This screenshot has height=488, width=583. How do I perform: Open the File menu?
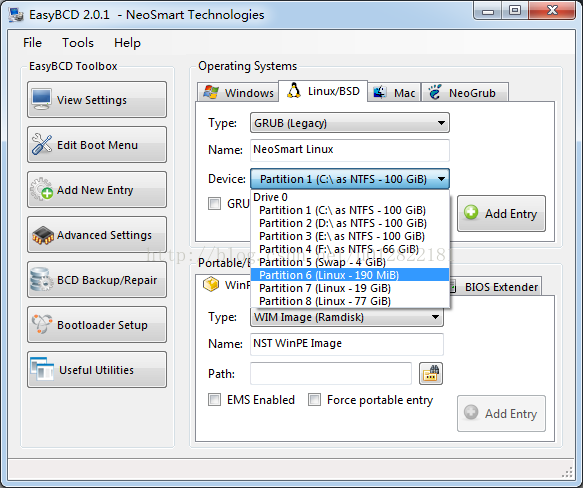pos(32,43)
